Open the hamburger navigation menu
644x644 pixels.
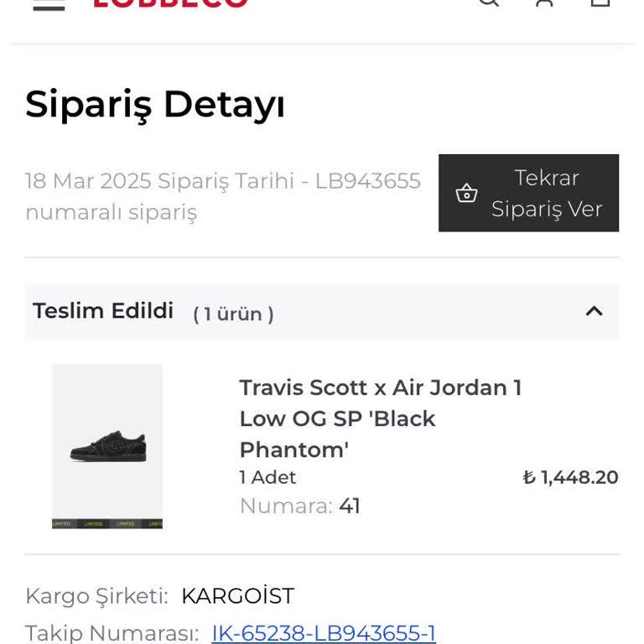pos(49,3)
